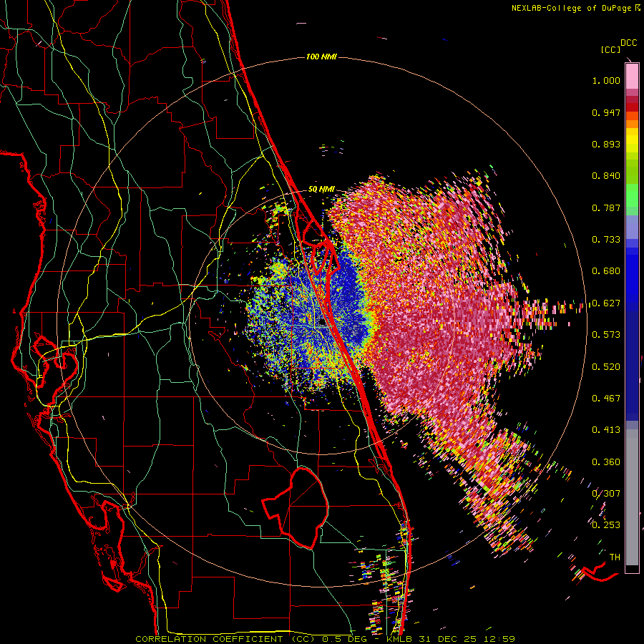The image size is (644, 644).
Task: Click the radar site marker at the ring center
Action: pyautogui.click(x=322, y=323)
